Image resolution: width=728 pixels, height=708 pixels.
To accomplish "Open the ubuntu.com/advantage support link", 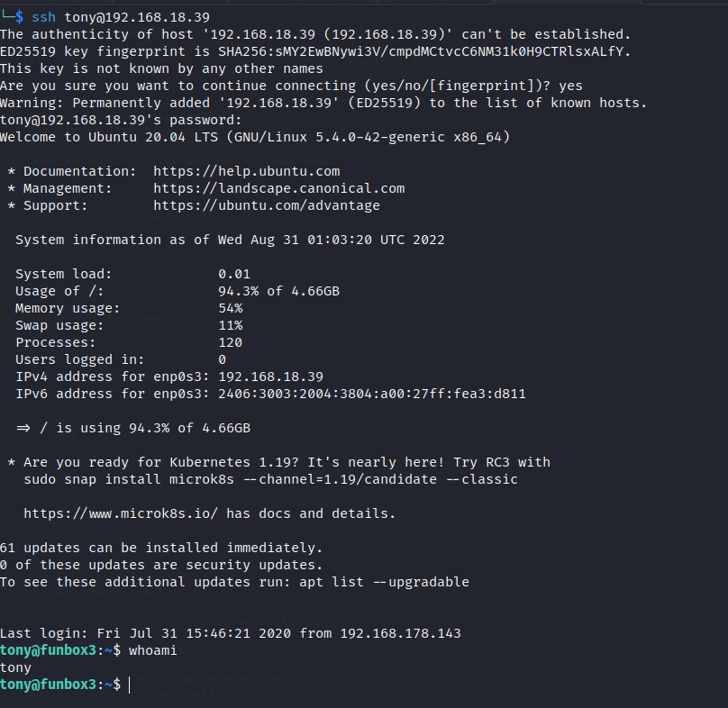I will [x=266, y=205].
